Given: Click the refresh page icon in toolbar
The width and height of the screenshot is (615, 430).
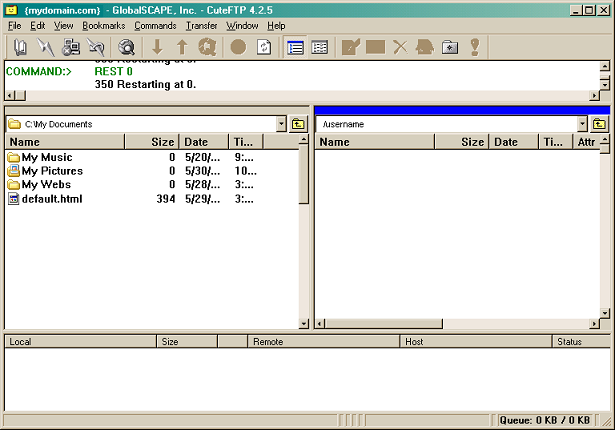Looking at the screenshot, I should click(264, 47).
